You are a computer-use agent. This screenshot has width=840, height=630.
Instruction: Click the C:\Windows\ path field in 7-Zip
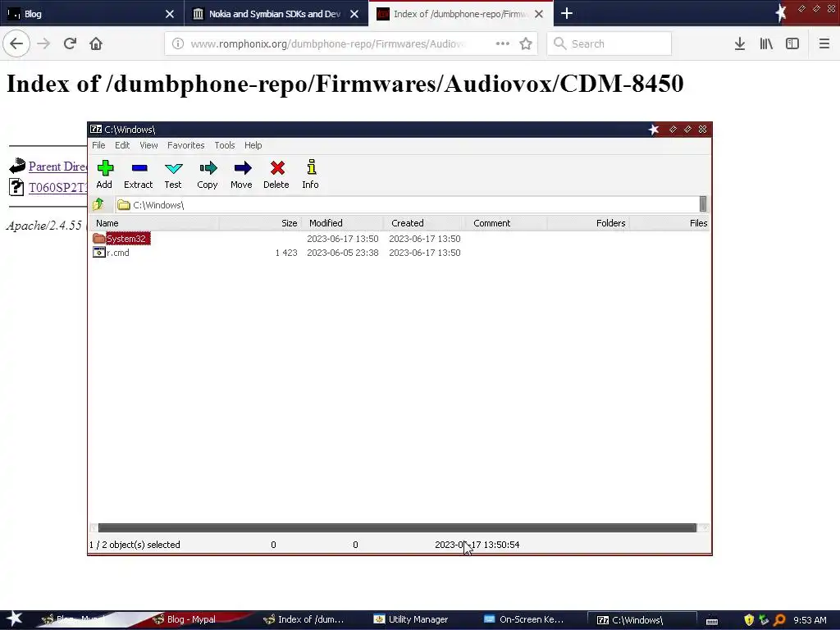[x=407, y=204]
